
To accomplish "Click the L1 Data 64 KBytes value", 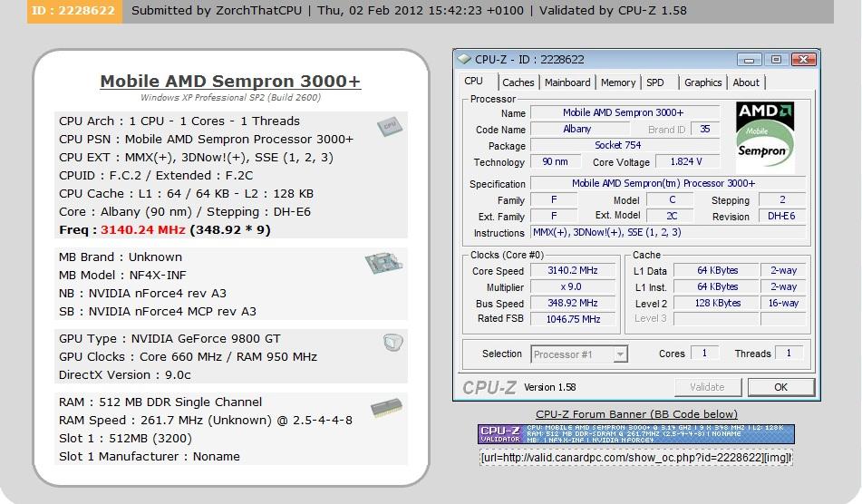I will 716,270.
